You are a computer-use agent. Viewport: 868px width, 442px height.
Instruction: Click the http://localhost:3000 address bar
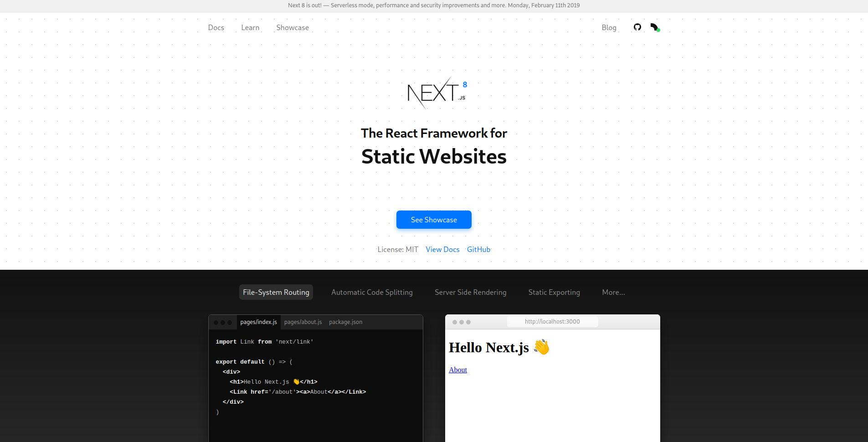pyautogui.click(x=552, y=321)
